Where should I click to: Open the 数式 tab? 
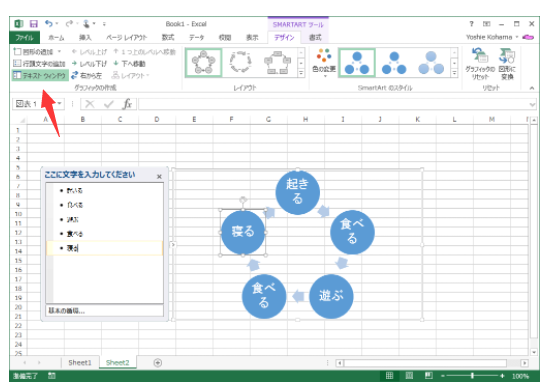coord(168,38)
